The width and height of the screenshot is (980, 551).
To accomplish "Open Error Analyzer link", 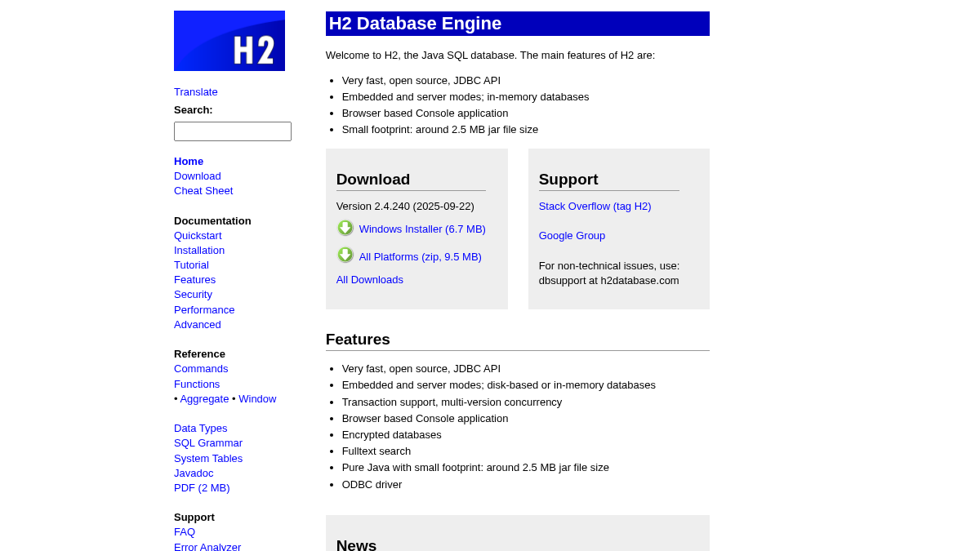I will click(x=207, y=546).
